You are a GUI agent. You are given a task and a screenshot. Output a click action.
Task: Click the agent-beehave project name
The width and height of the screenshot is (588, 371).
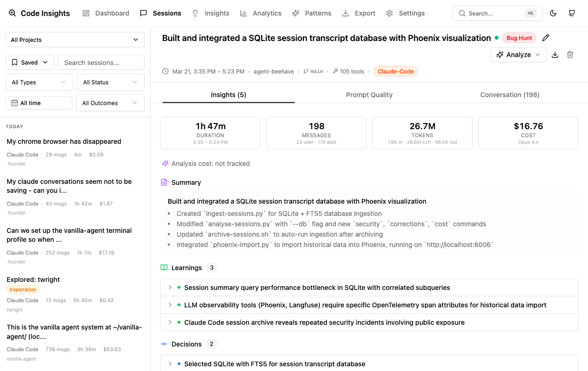[x=274, y=72]
